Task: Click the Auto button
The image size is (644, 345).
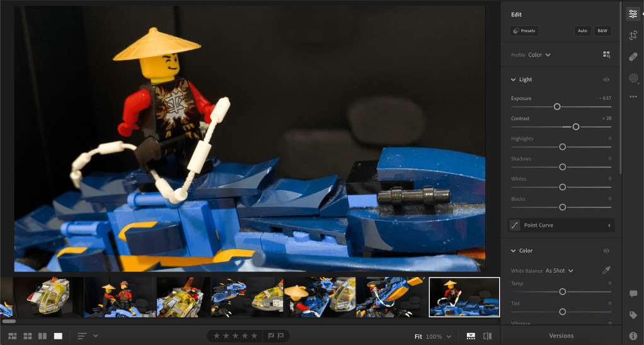Action: point(582,30)
